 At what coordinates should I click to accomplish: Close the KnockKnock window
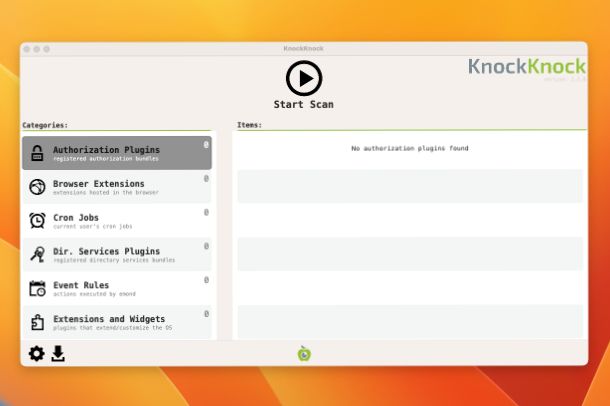26,49
